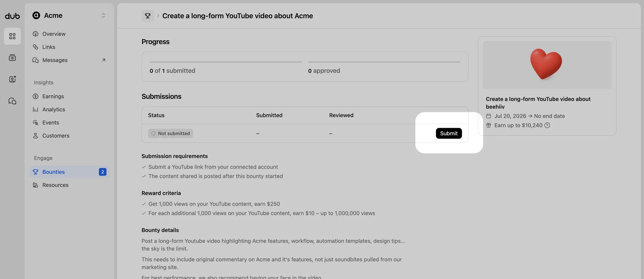Click the heart bounty thumbnail
644x279 pixels.
pyautogui.click(x=547, y=65)
